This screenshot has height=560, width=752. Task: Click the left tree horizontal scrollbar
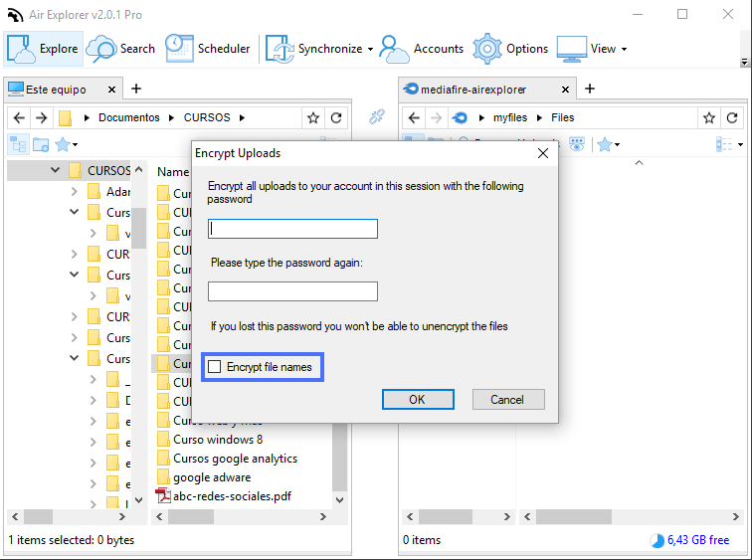39,516
